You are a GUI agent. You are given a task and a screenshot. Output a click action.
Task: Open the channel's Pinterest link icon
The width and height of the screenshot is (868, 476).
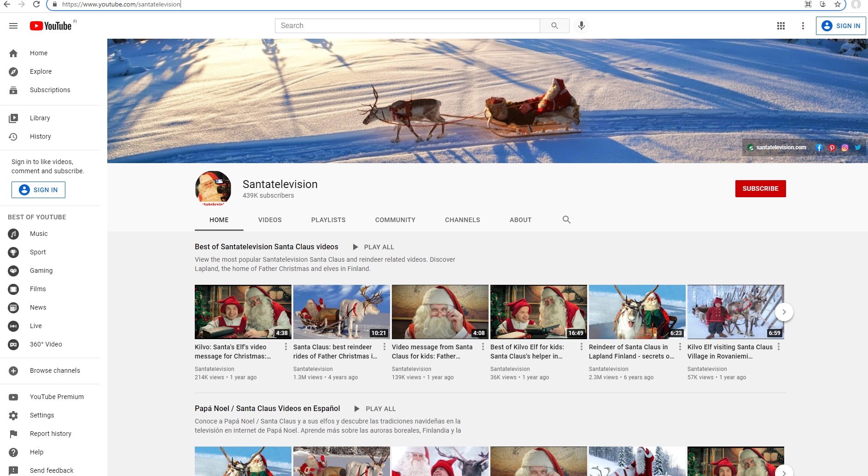pos(832,147)
